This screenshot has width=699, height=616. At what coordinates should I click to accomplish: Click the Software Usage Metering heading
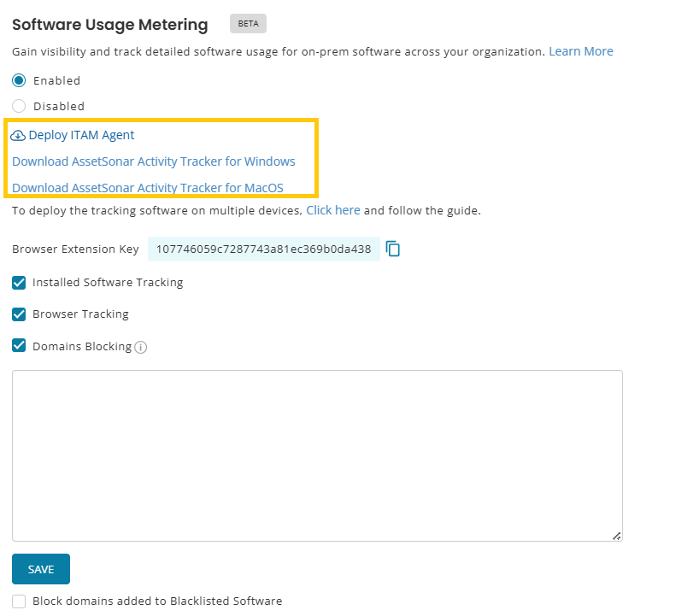click(109, 25)
